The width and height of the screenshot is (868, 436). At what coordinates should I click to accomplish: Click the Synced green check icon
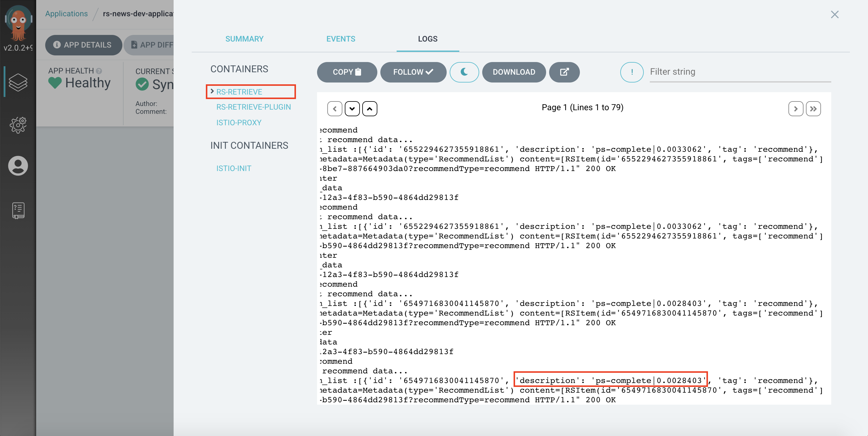click(x=142, y=84)
